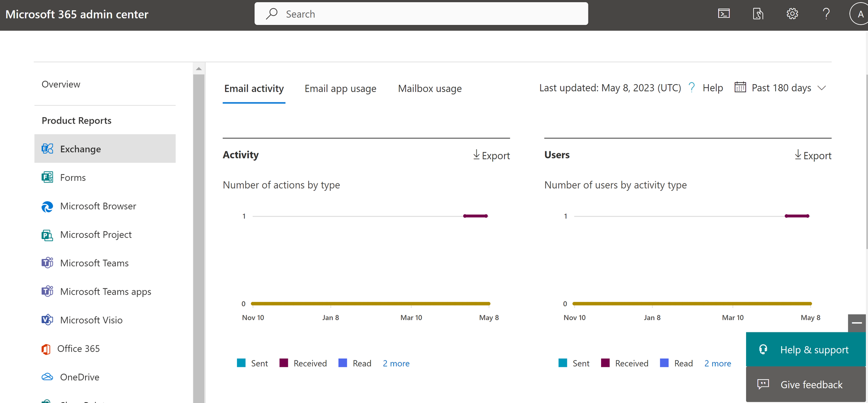Click the Microsoft Teams apps icon
868x403 pixels.
point(47,291)
